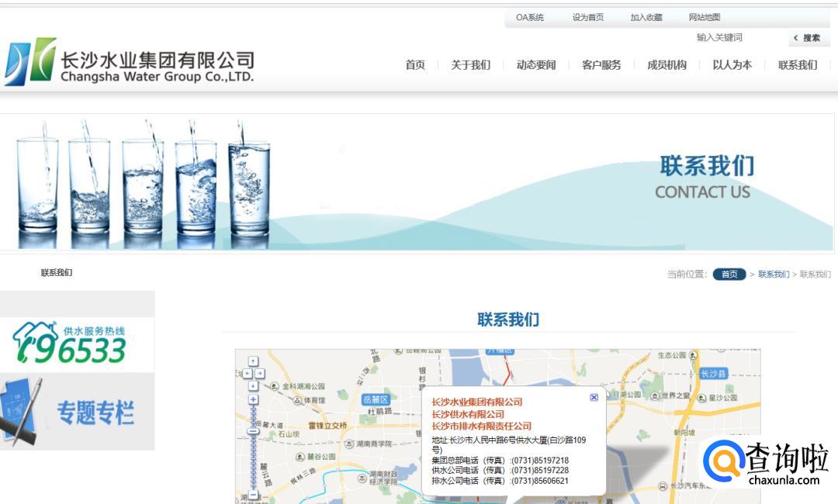
Task: Click the 生态公园 marker on map
Action: [677, 355]
